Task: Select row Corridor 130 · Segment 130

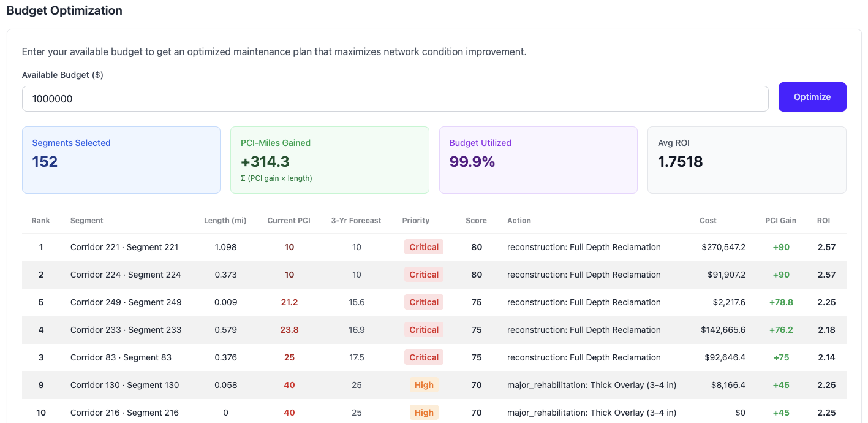Action: 434,385
